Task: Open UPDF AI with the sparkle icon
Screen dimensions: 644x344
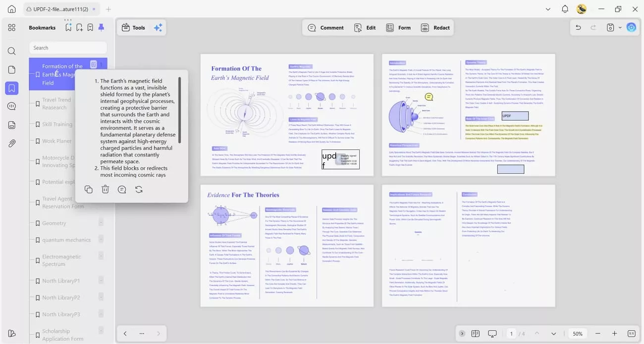Action: (158, 27)
